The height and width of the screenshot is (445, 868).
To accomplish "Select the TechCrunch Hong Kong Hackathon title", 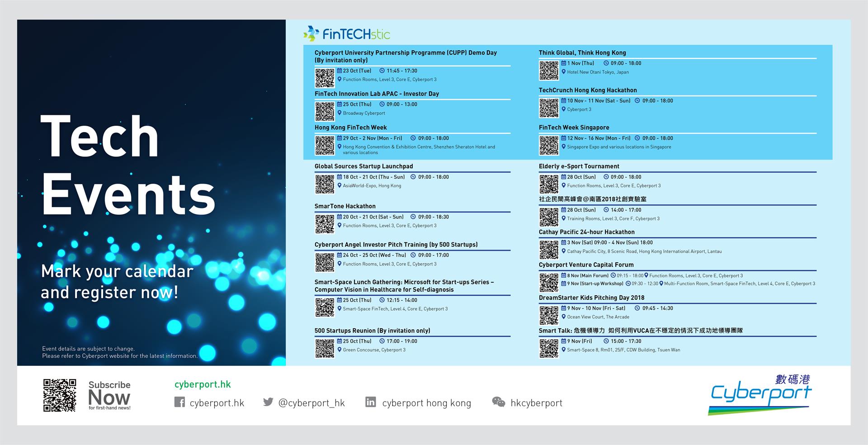I will tap(588, 90).
